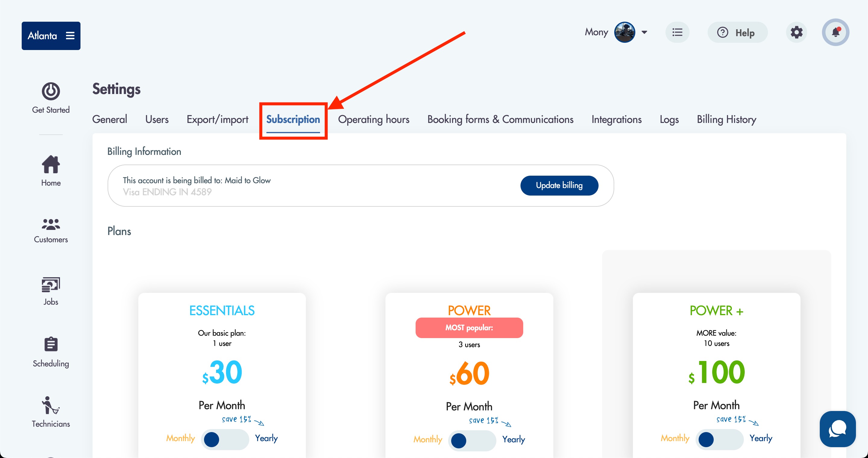868x458 pixels.
Task: Toggle Power + plan monthly/yearly switch
Action: click(x=719, y=440)
